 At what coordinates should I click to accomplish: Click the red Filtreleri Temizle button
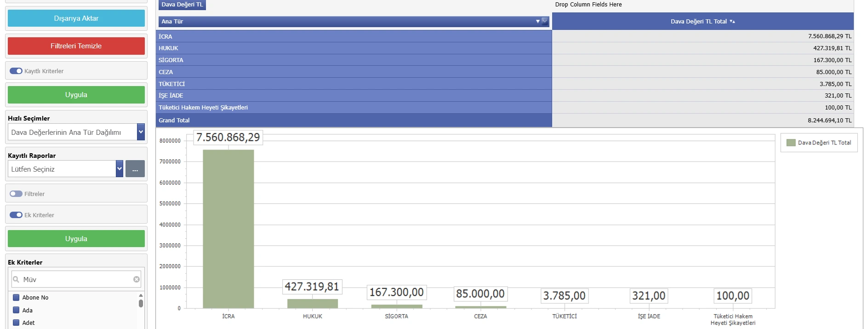76,46
